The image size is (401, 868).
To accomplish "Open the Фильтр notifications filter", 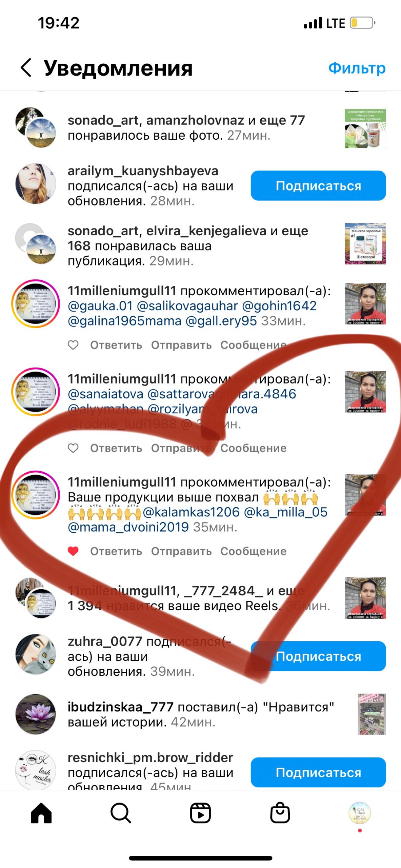I will [357, 68].
